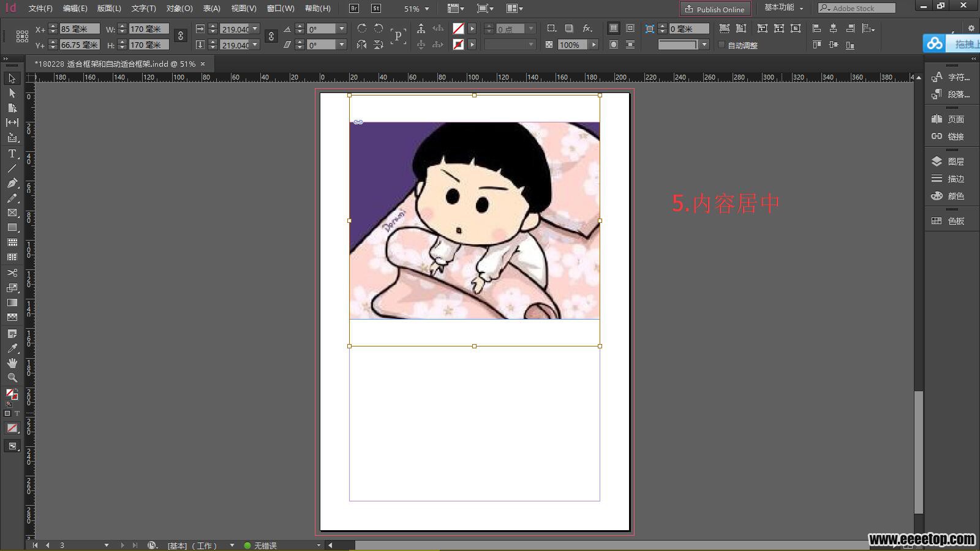This screenshot has width=980, height=551.
Task: Select the Eyedropper tool
Action: (12, 348)
